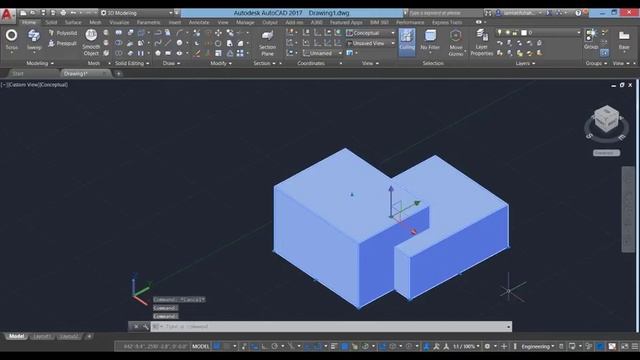The image size is (640, 360).
Task: Switch to the Layout2 tab
Action: coord(68,336)
